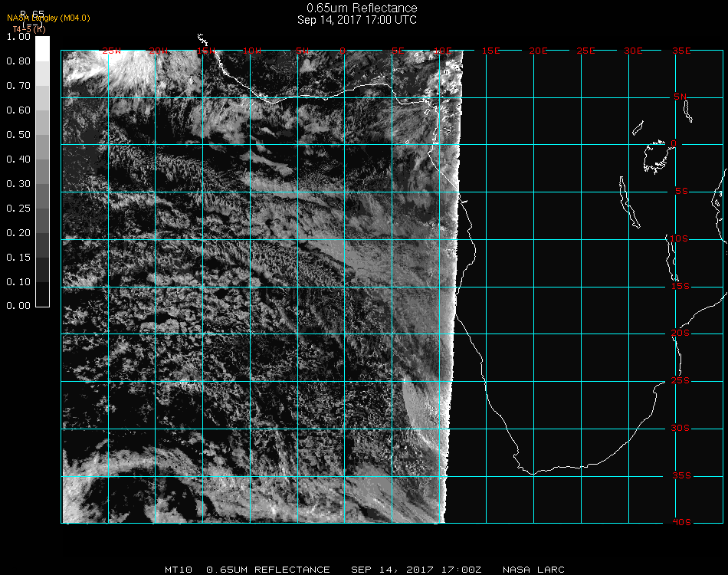Viewport: 728px width, 575px height.
Task: Click the 0.30 value on reflectance scale
Action: 18,184
